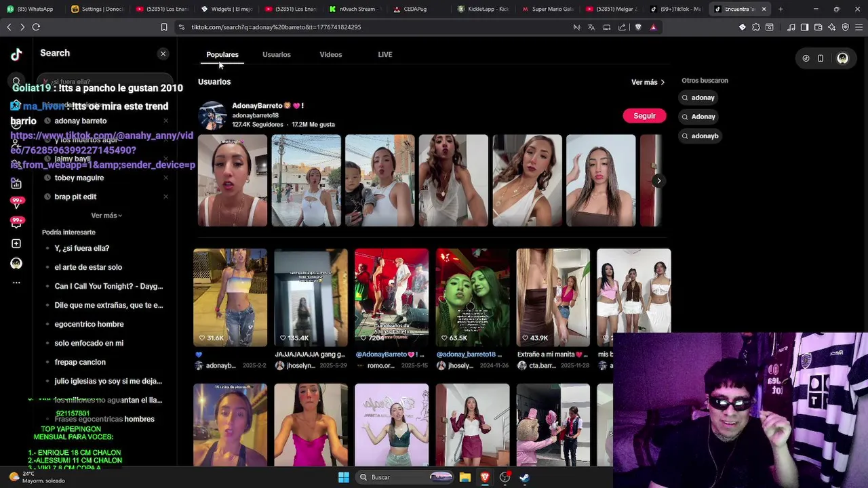Open AdonayBarreto's profile avatar
The height and width of the screenshot is (488, 868).
[212, 115]
